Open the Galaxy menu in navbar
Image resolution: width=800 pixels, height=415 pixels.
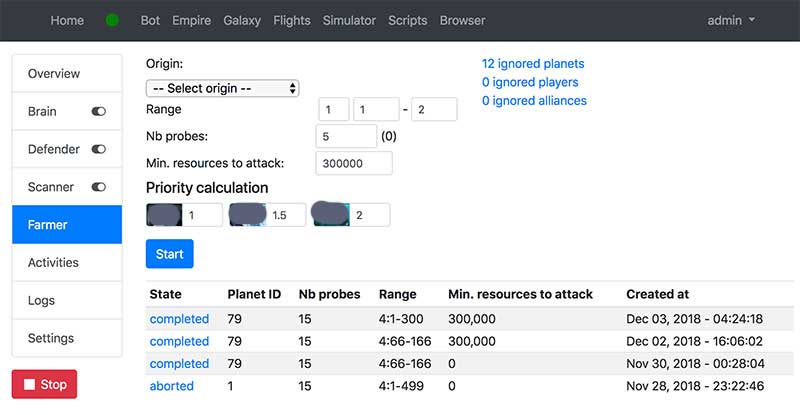pos(242,21)
